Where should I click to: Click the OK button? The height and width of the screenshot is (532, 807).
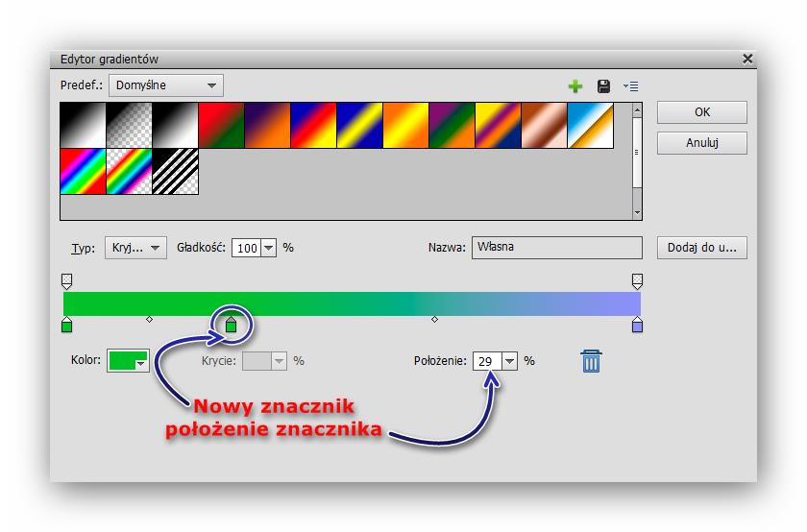pos(702,112)
